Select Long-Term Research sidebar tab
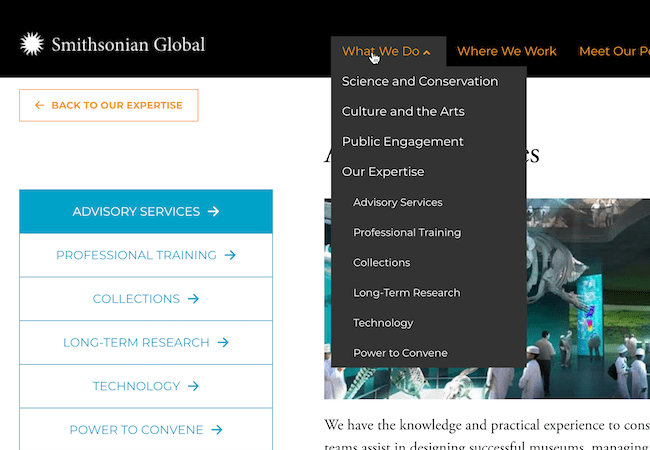This screenshot has width=650, height=450. [146, 343]
